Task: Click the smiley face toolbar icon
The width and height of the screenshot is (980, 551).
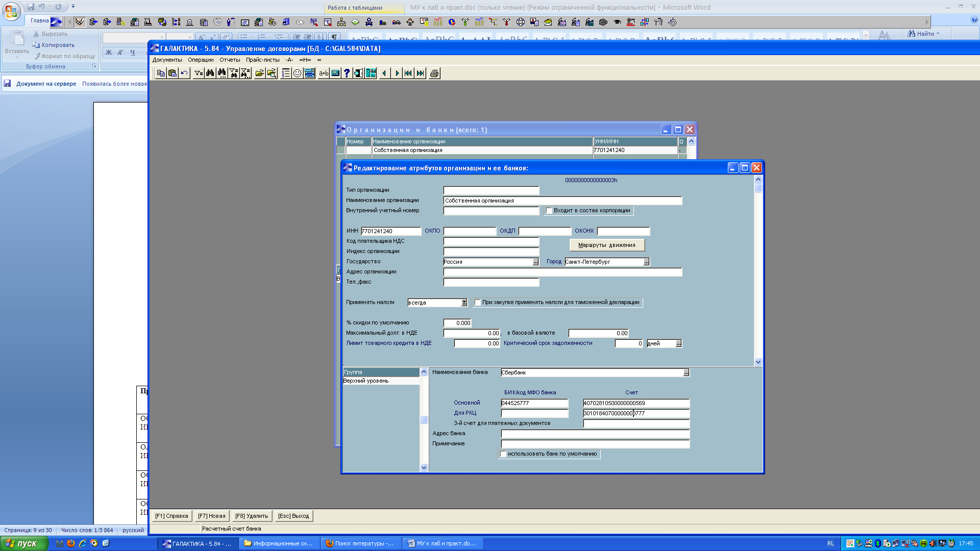Action: [x=298, y=73]
